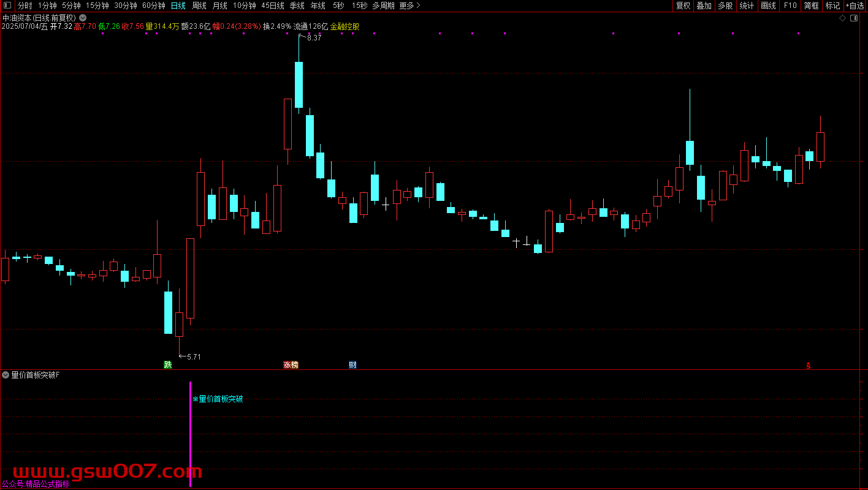
Task: Select the 45日线 period
Action: [x=273, y=6]
